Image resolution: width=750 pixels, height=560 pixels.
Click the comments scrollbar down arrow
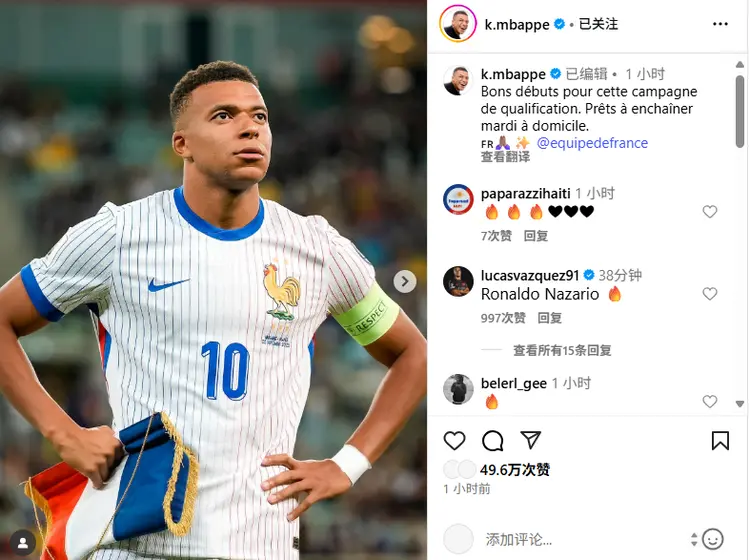739,404
